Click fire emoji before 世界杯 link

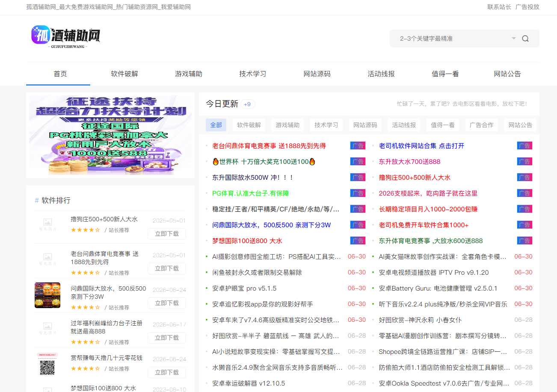tap(216, 161)
